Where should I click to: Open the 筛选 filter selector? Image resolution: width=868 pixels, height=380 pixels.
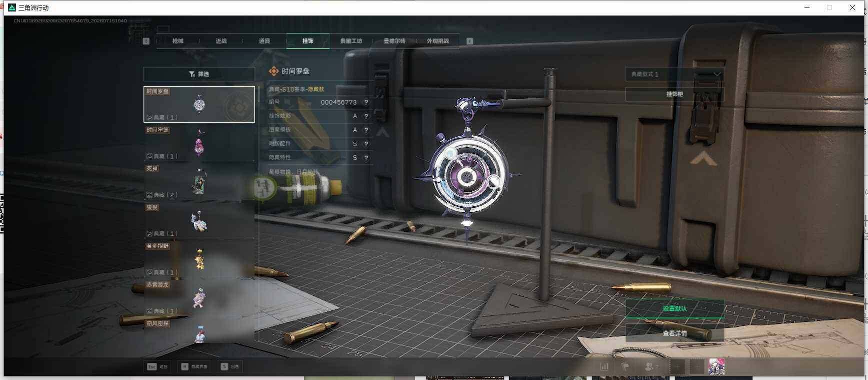click(199, 74)
